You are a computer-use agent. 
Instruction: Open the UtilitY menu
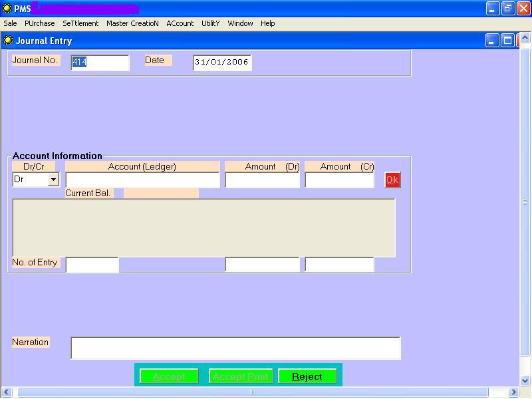(x=210, y=23)
